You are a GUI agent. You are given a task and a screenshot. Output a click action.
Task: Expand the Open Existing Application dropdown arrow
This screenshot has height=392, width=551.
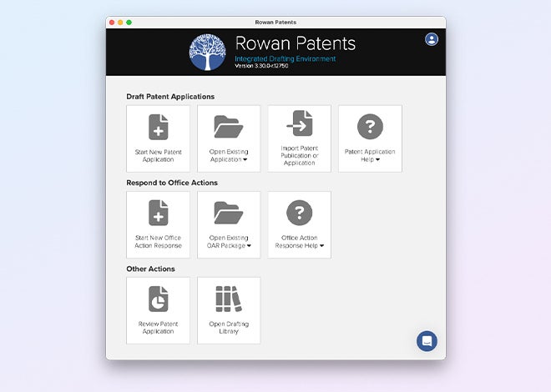pos(245,159)
